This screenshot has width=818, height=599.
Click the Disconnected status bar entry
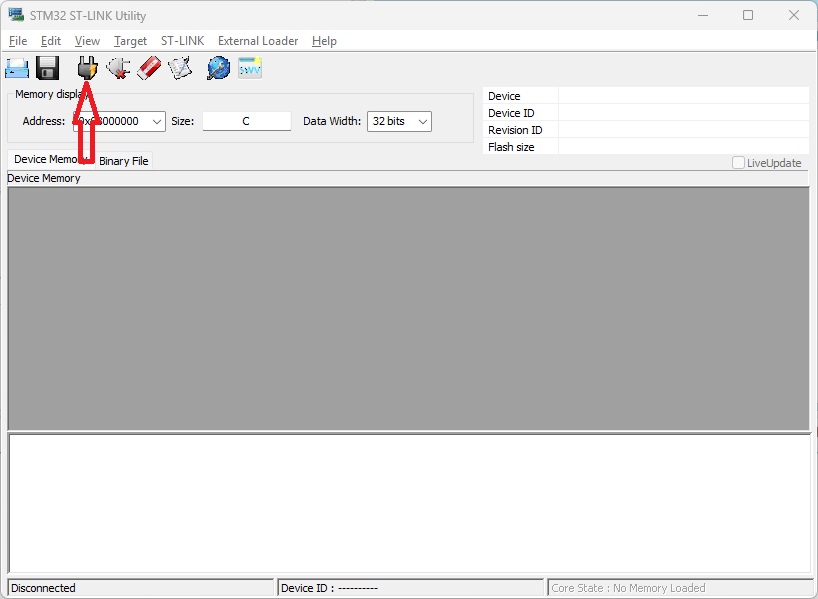(x=141, y=588)
